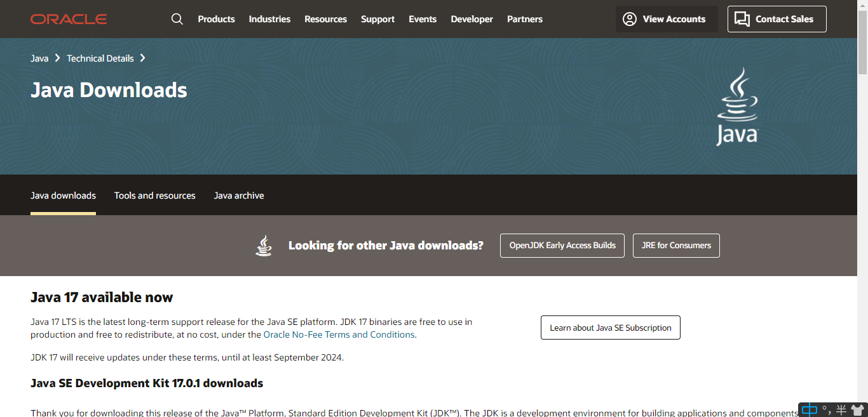This screenshot has height=417, width=868.
Task: Open the Events menu
Action: coord(423,19)
